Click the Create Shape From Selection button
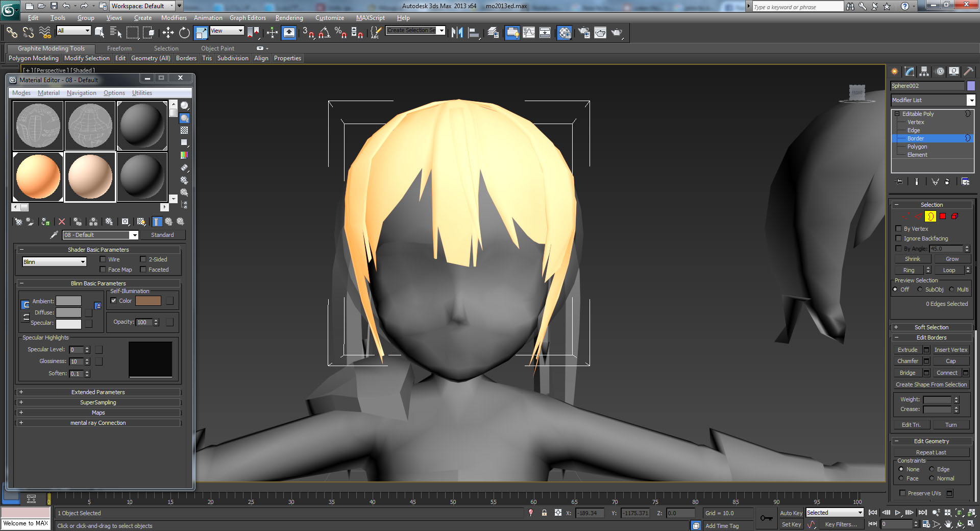 point(931,384)
